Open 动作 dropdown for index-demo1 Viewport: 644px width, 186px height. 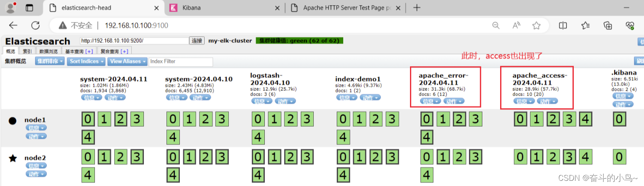370,98
